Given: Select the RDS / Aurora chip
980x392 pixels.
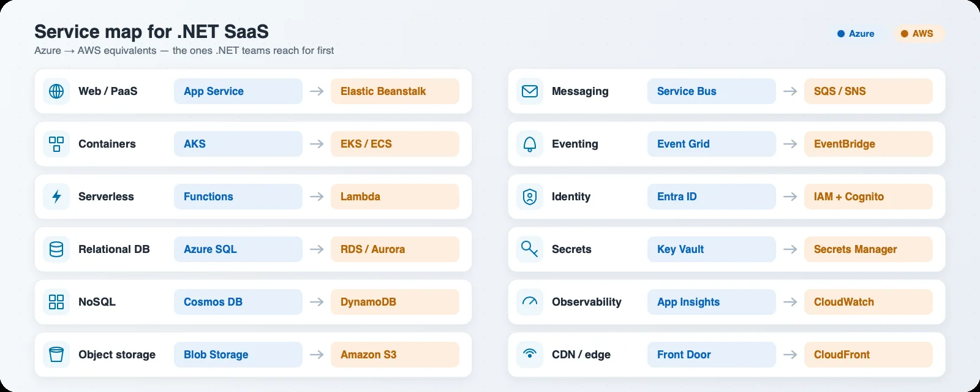Looking at the screenshot, I should tap(395, 249).
